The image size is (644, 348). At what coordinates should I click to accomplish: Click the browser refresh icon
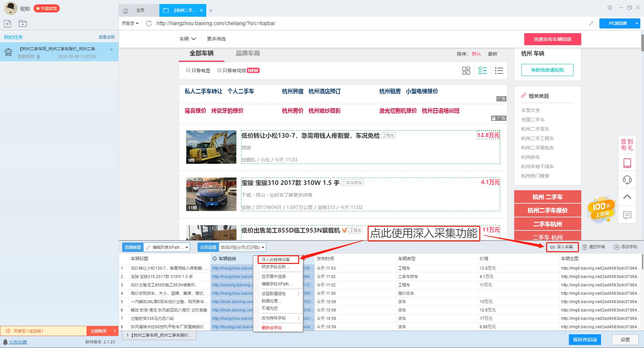149,23
